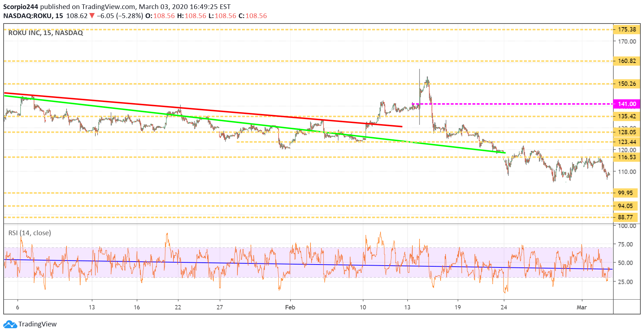Image resolution: width=644 pixels, height=334 pixels.
Task: Click the TradingView wordmark text
Action: [x=38, y=324]
